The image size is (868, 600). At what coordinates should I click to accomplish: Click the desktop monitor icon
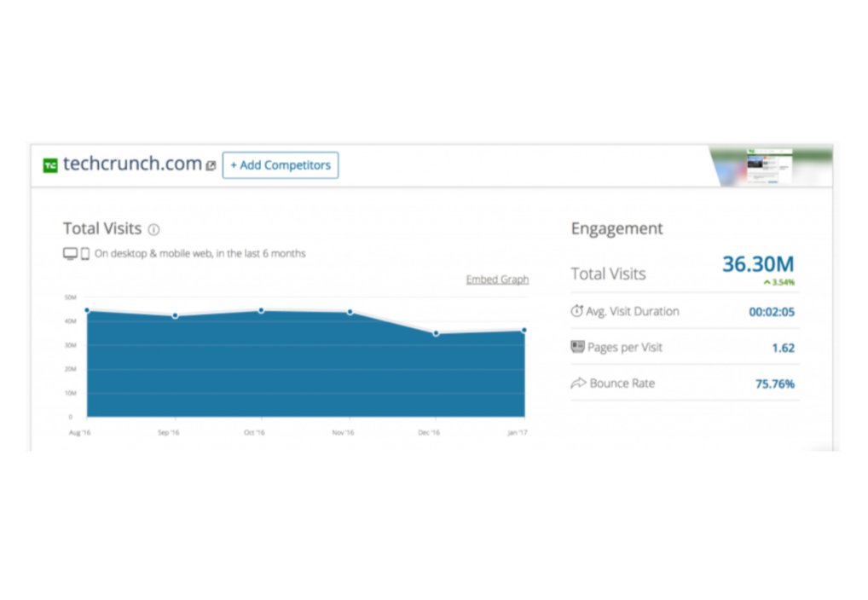click(x=70, y=253)
